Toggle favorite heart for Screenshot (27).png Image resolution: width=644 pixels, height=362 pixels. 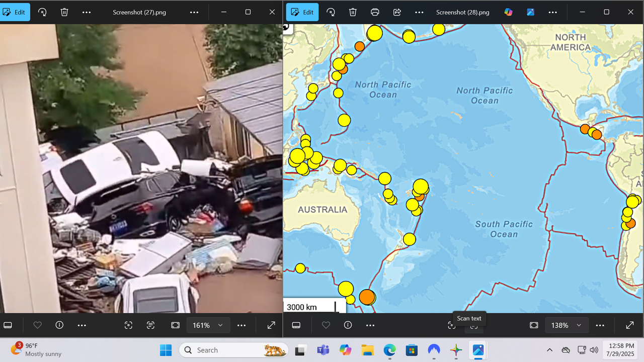(x=37, y=325)
